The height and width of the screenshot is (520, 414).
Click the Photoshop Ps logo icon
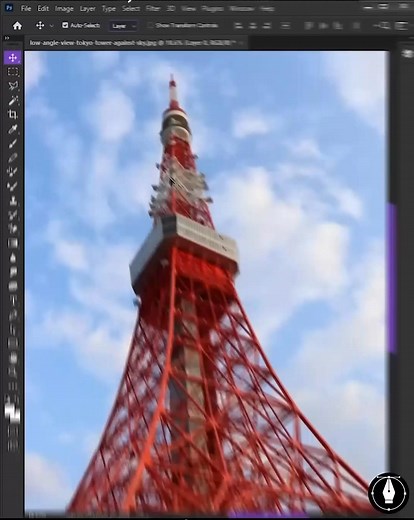pos(9,8)
